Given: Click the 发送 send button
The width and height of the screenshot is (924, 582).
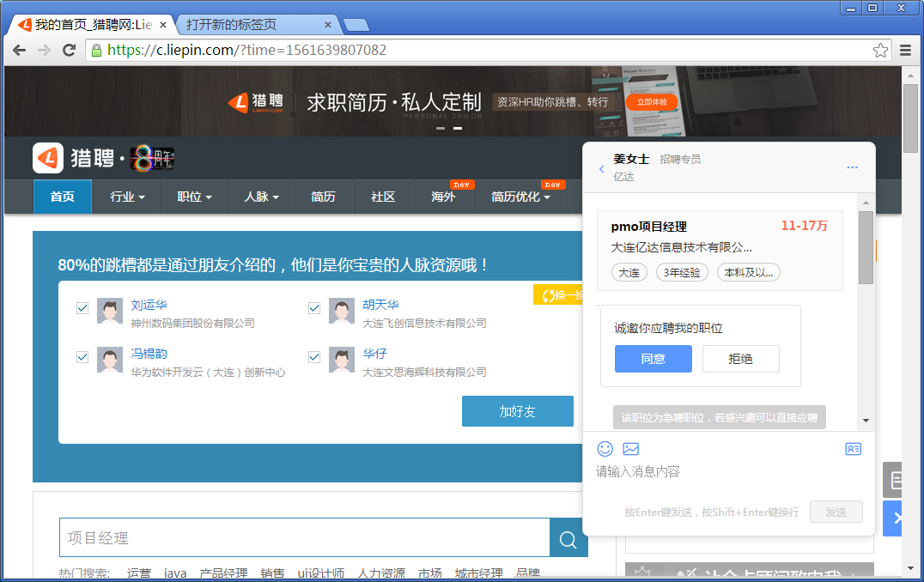Looking at the screenshot, I should pyautogui.click(x=836, y=512).
